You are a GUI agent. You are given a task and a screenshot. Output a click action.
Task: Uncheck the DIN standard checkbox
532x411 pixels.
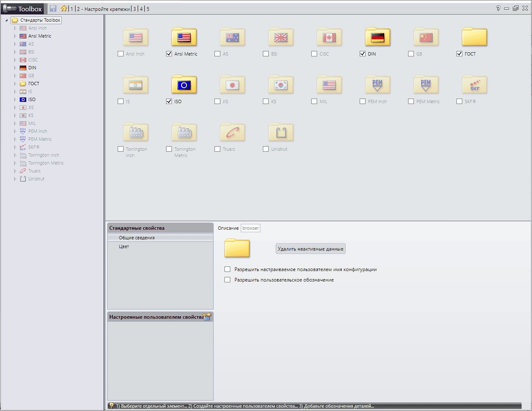pyautogui.click(x=363, y=54)
